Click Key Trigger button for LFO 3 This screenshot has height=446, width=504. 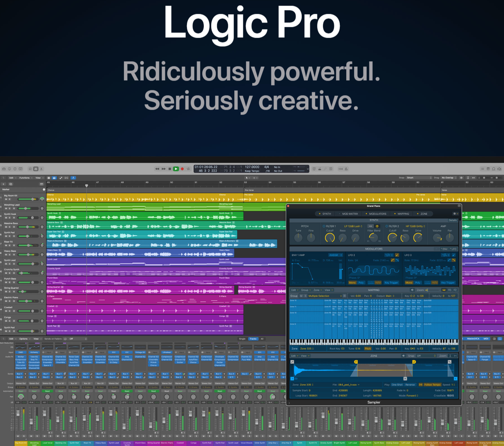click(x=448, y=283)
